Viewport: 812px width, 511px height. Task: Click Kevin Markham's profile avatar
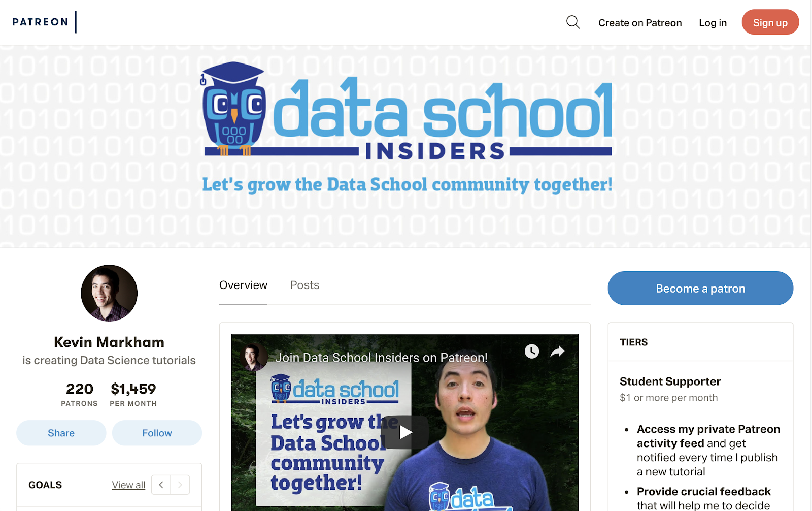[x=109, y=293]
